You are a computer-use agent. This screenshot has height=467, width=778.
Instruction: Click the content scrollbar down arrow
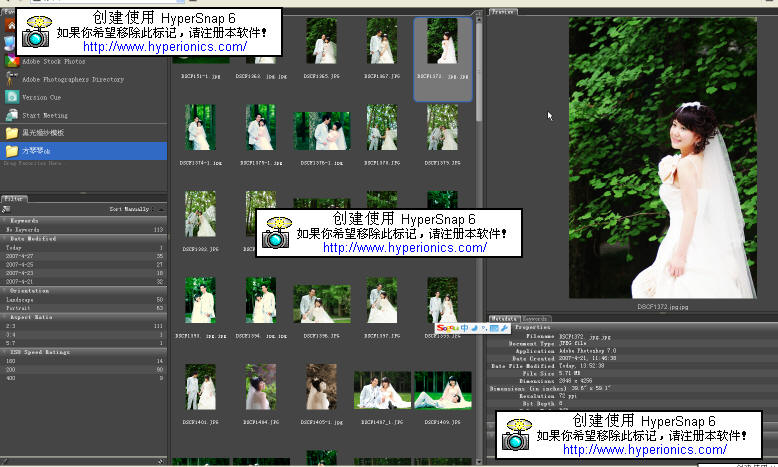[x=479, y=462]
